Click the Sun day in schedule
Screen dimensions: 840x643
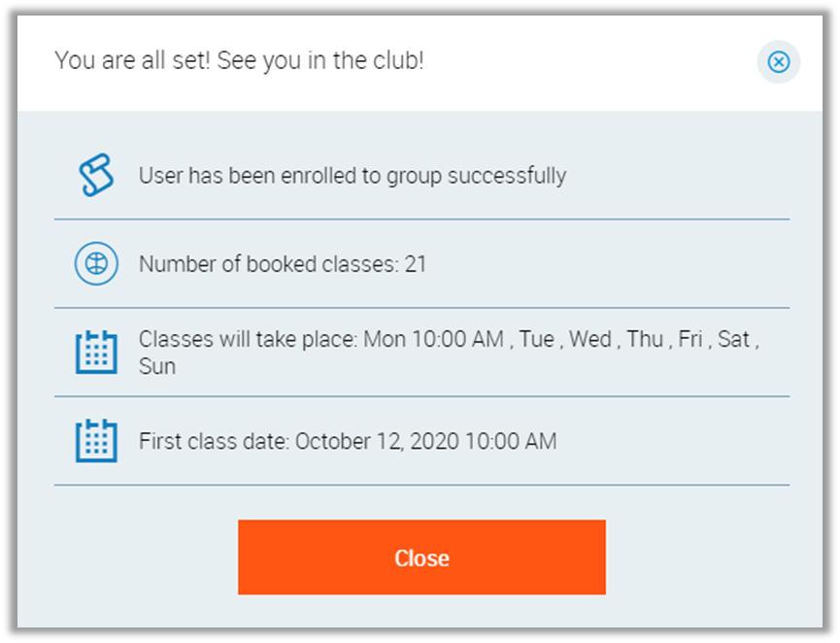pyautogui.click(x=157, y=366)
